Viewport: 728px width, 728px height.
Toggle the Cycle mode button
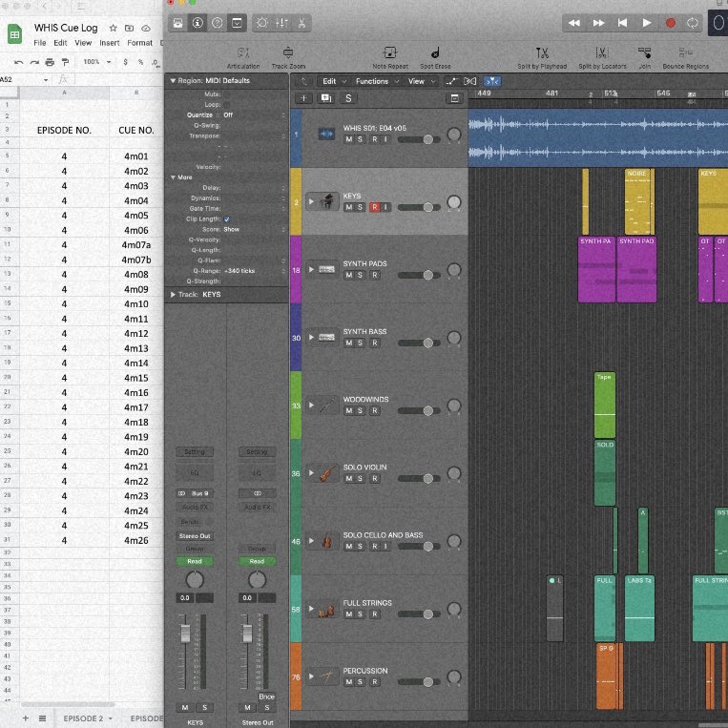693,23
